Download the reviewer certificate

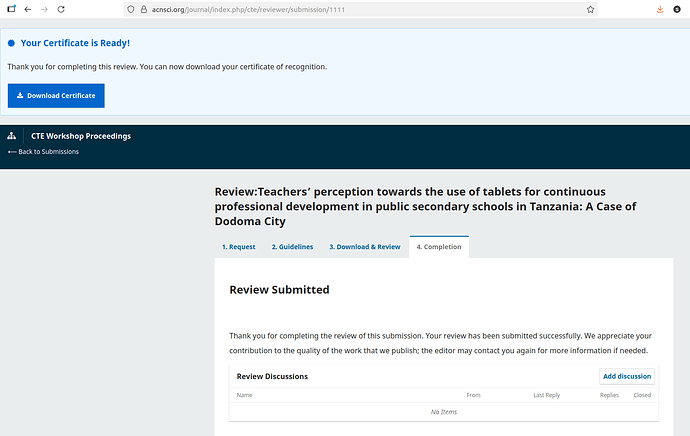(56, 96)
